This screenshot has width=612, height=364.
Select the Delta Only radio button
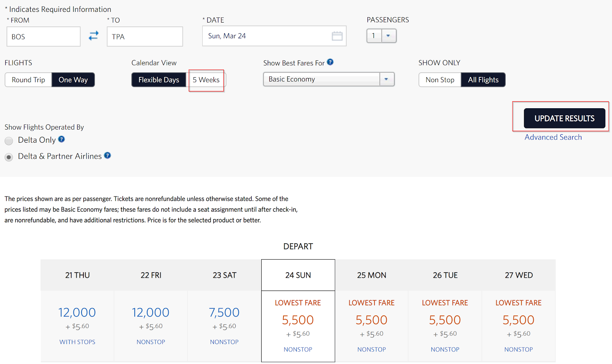[9, 141]
